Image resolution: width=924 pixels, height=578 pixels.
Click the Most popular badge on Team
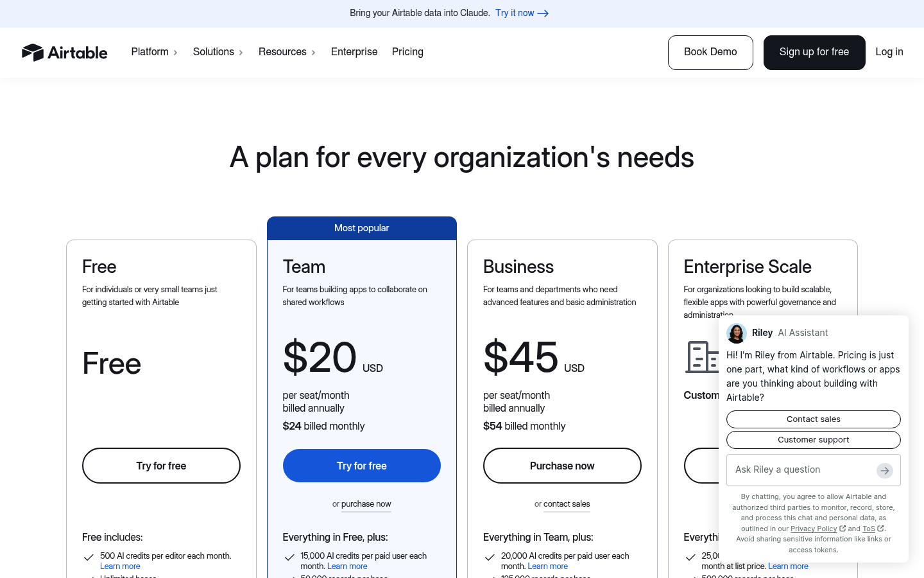362,228
